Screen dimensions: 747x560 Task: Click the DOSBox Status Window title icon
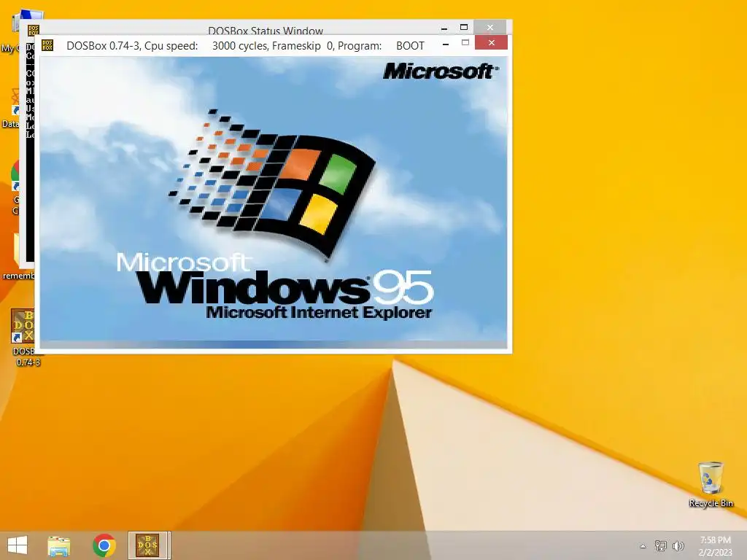tap(34, 30)
